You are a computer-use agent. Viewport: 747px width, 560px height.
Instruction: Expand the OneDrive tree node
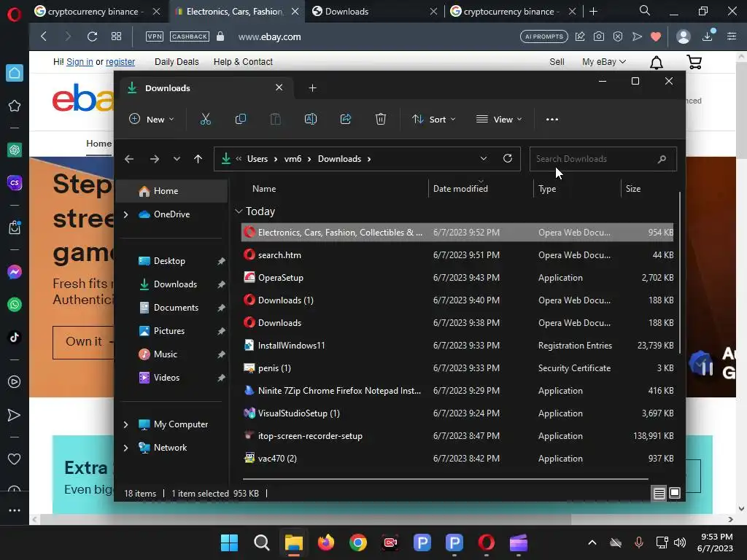tap(125, 215)
